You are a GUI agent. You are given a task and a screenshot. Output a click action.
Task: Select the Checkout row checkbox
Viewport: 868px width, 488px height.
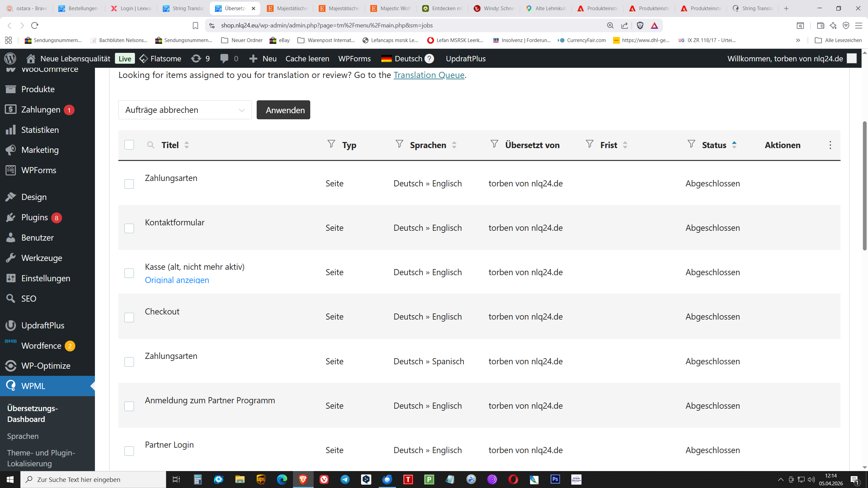click(129, 317)
